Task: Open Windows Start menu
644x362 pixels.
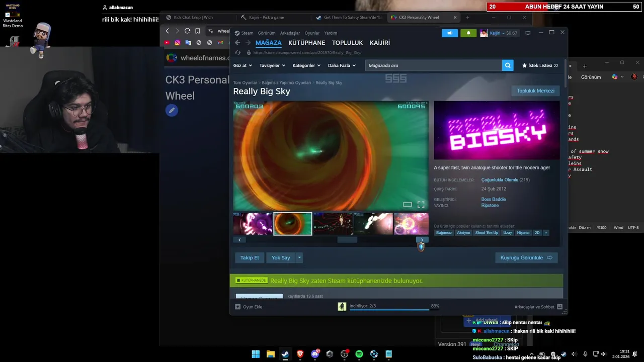Action: (256, 354)
